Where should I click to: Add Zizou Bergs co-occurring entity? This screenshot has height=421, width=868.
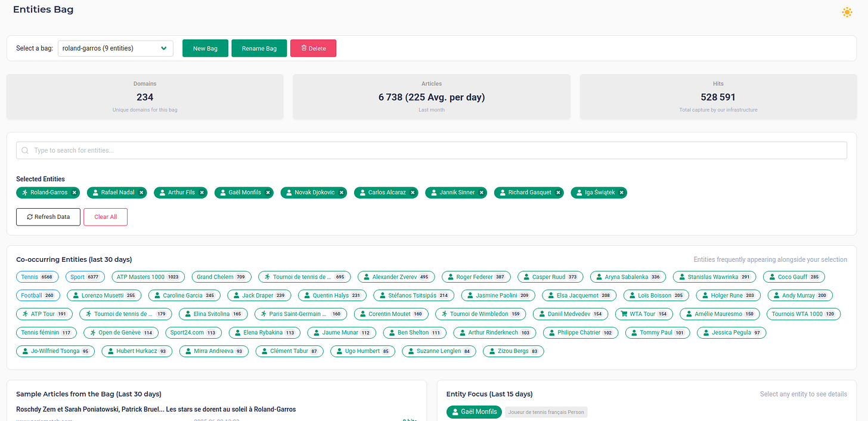[513, 351]
